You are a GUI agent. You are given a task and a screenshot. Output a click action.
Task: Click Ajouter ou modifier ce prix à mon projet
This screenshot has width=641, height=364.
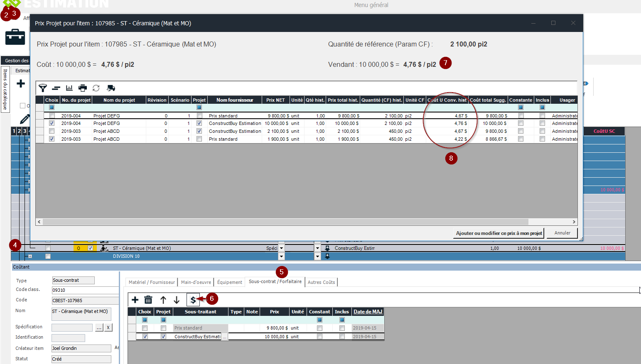(499, 233)
